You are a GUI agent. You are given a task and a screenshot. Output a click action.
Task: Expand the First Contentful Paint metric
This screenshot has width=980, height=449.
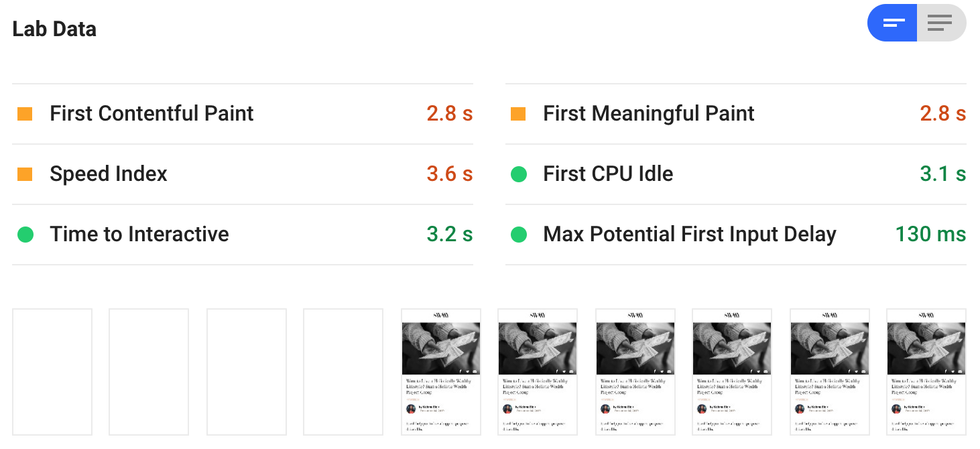click(151, 114)
